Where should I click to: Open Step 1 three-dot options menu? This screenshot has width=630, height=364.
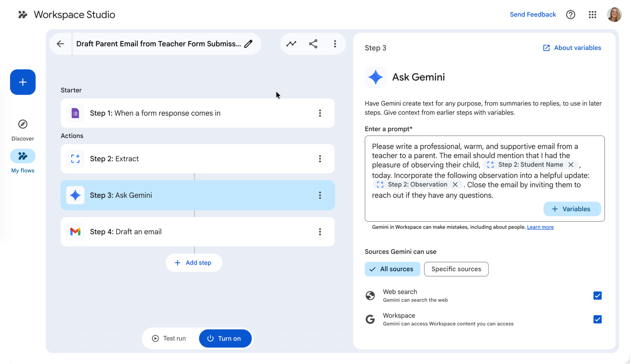320,113
